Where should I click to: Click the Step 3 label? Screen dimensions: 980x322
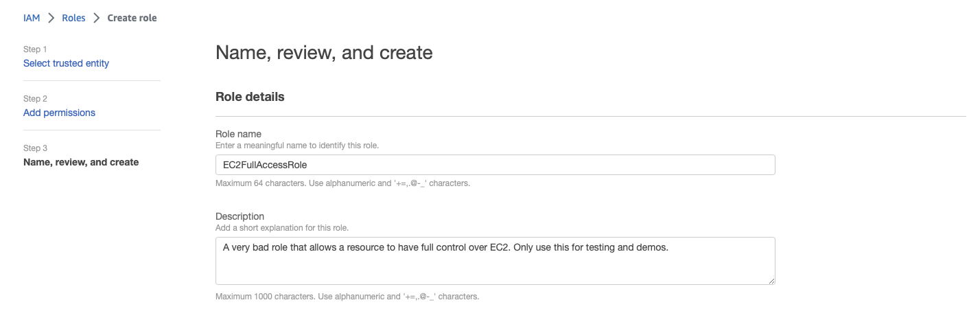(35, 148)
